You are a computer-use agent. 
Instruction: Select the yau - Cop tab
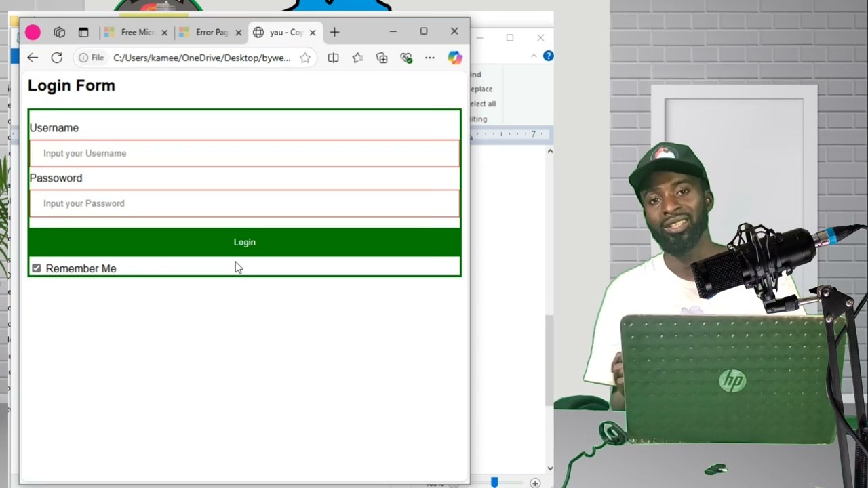tap(284, 32)
